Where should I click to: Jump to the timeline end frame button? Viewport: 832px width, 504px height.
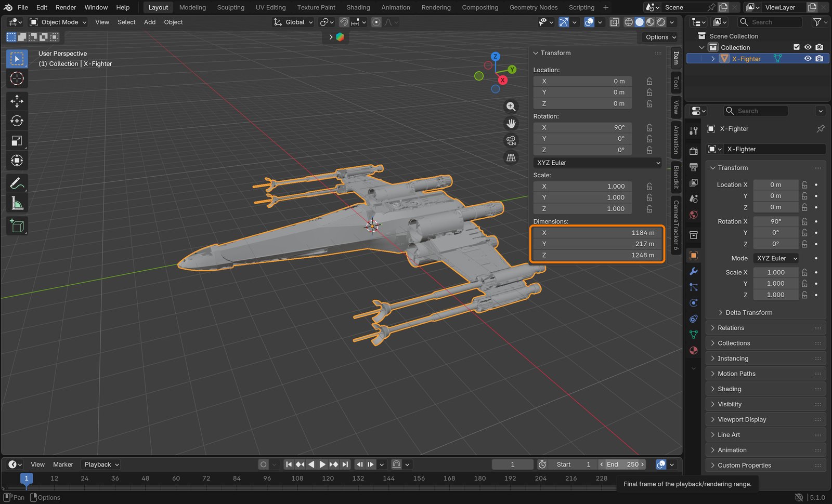pyautogui.click(x=345, y=465)
